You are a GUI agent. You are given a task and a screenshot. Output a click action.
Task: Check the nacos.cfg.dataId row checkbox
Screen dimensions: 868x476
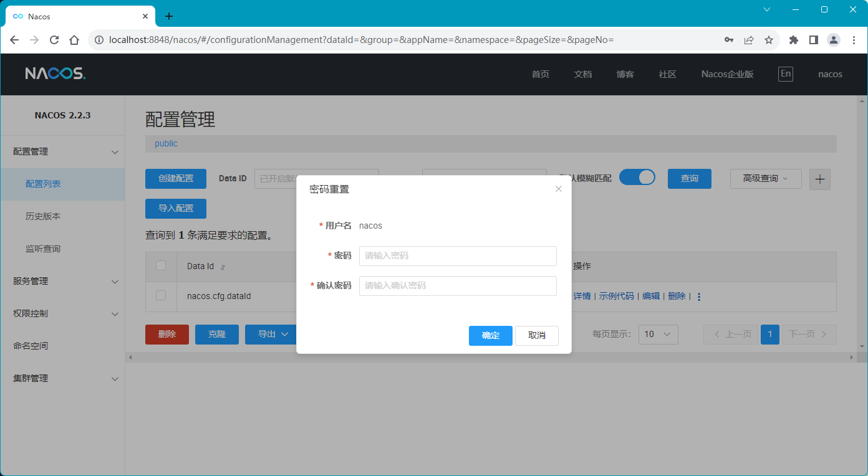(x=161, y=295)
